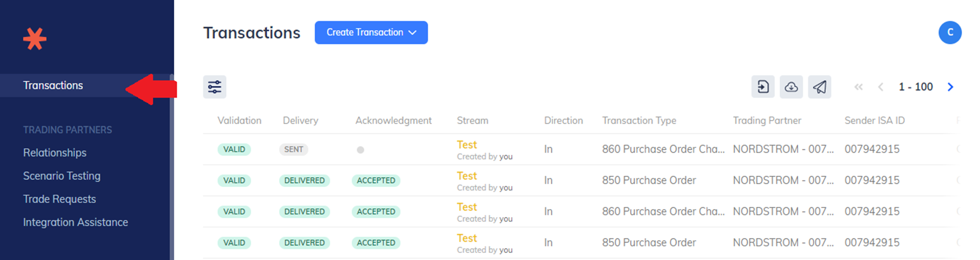Viewport: 980px width, 260px height.
Task: Open Integration Assistance page
Action: [x=76, y=222]
